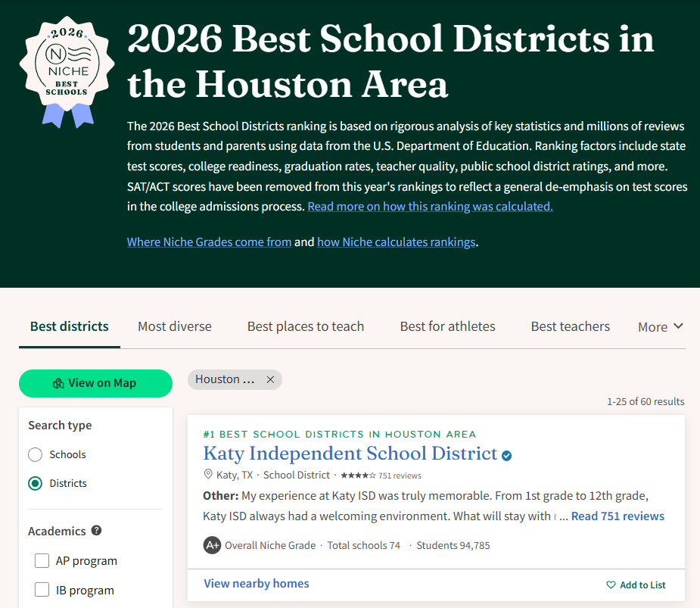Open Katy Independent School District title link

(350, 454)
